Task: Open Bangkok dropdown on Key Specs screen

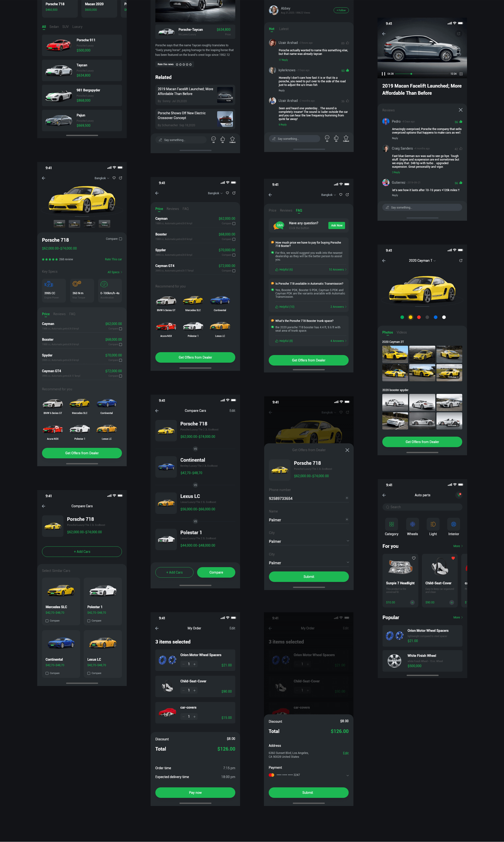Action: (x=102, y=178)
